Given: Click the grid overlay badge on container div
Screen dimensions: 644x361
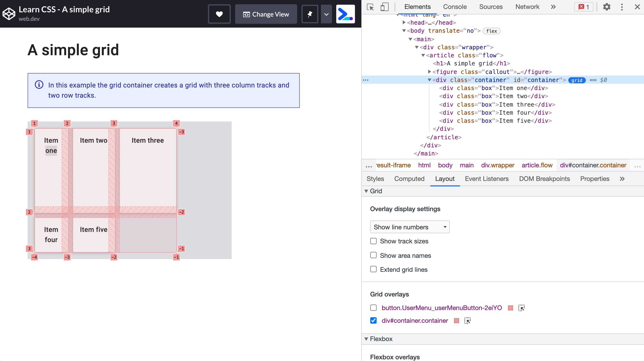Looking at the screenshot, I should coord(577,80).
